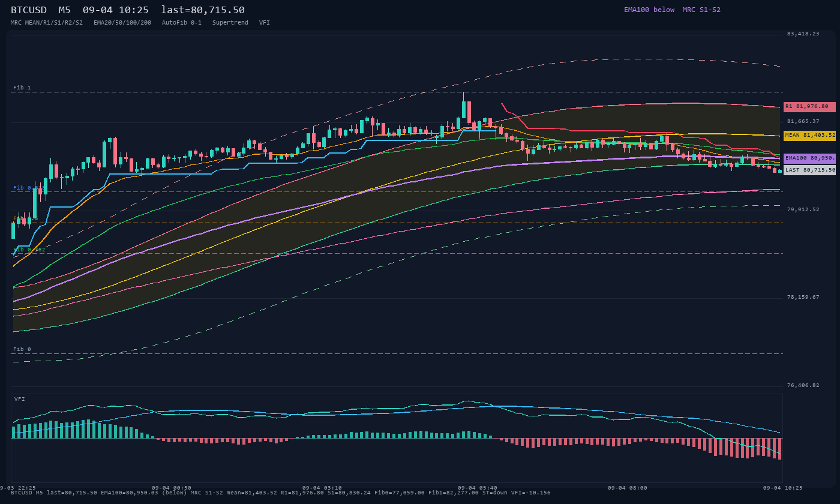The image size is (840, 504).
Task: Select the 09-04 05:40 time axis label
Action: (477, 488)
